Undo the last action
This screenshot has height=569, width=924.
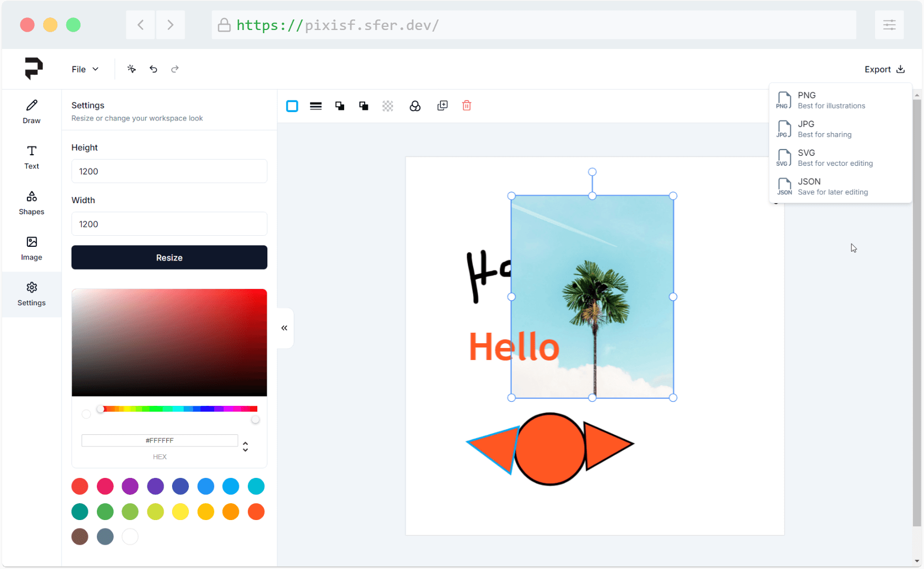(153, 69)
